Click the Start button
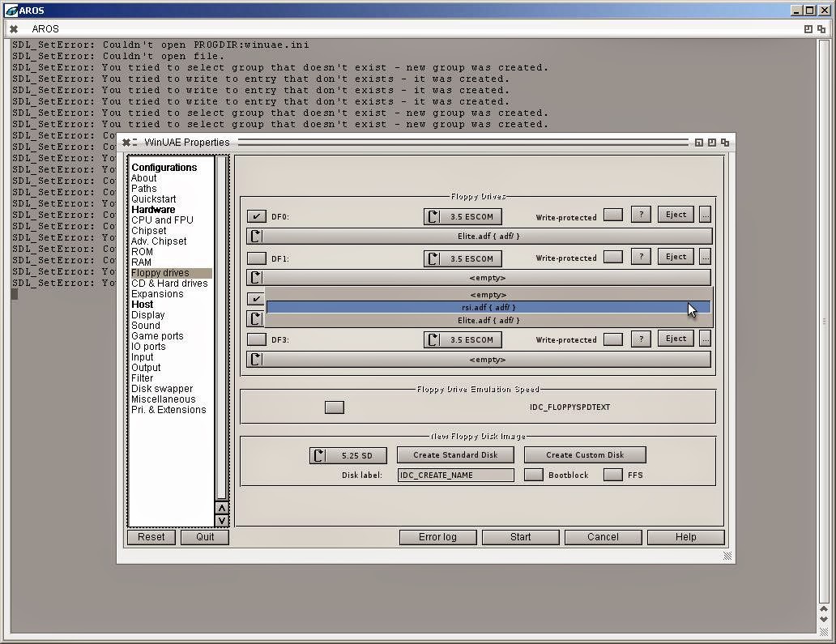This screenshot has width=836, height=644. click(x=520, y=537)
